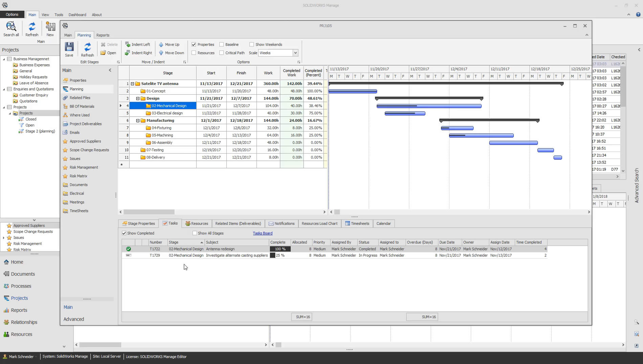Click the Save icon in Planning ribbon

pos(69,47)
